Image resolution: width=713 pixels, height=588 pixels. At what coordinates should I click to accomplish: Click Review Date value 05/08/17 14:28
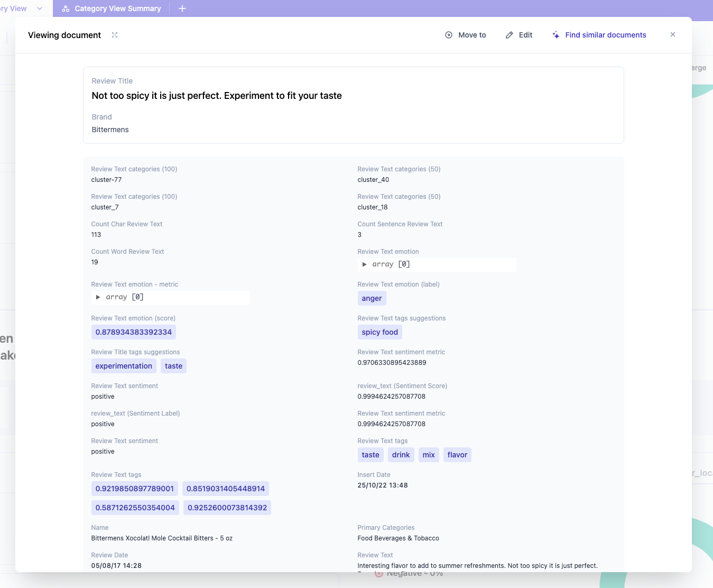pyautogui.click(x=116, y=566)
